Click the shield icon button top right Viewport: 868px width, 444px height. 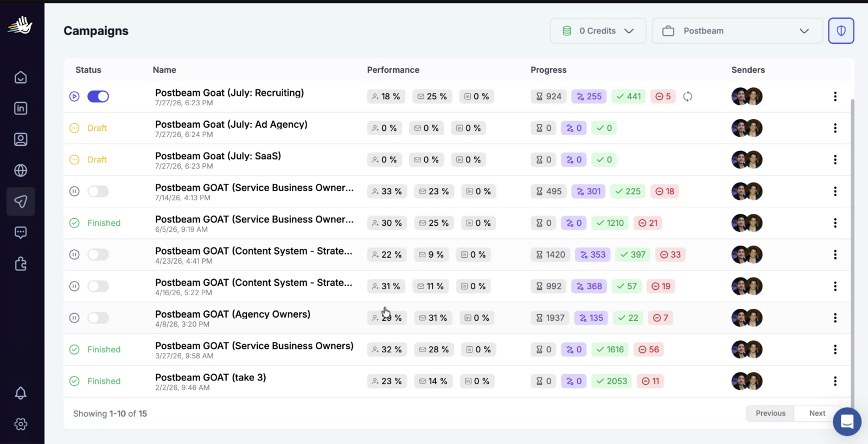[x=841, y=31]
